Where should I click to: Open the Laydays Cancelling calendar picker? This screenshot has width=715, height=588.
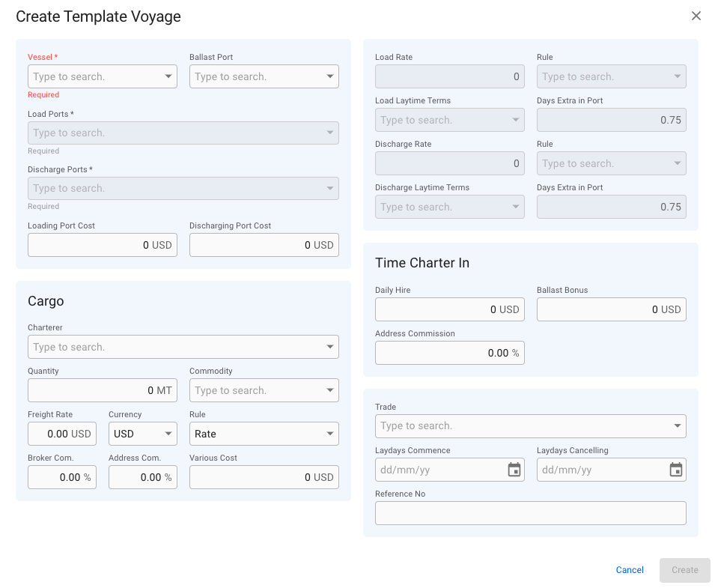click(x=676, y=470)
